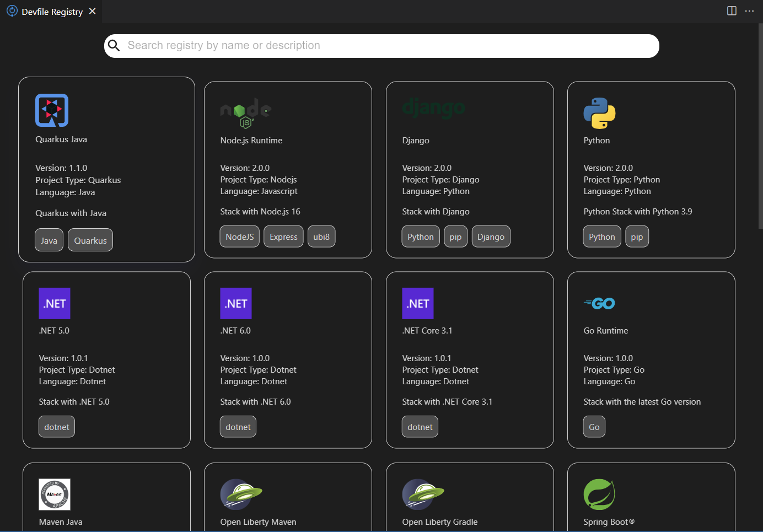Click the Maven Java title

point(61,522)
